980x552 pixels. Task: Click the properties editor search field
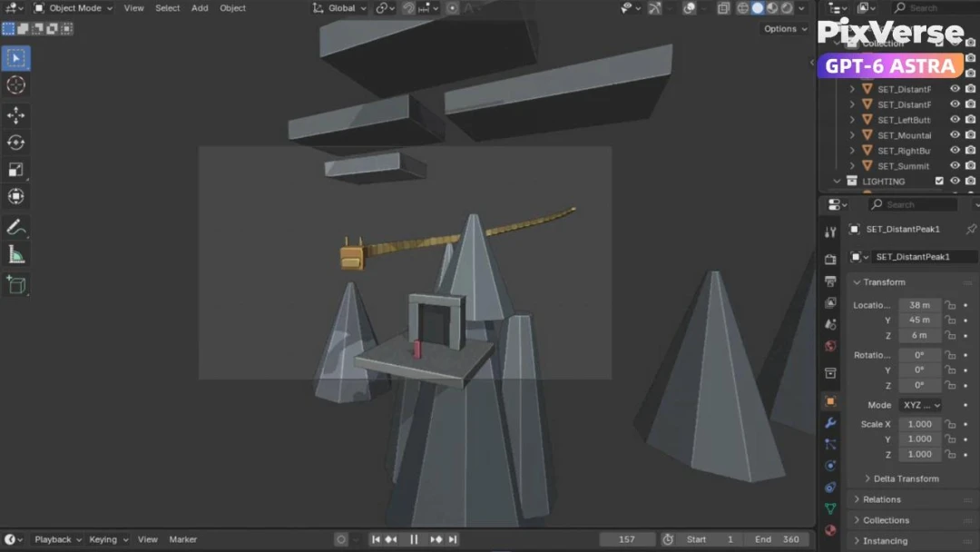point(914,204)
